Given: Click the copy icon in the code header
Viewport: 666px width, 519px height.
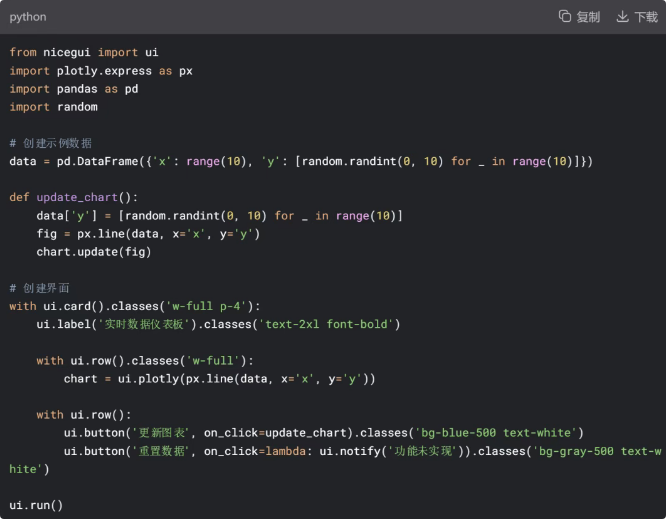Looking at the screenshot, I should [565, 17].
